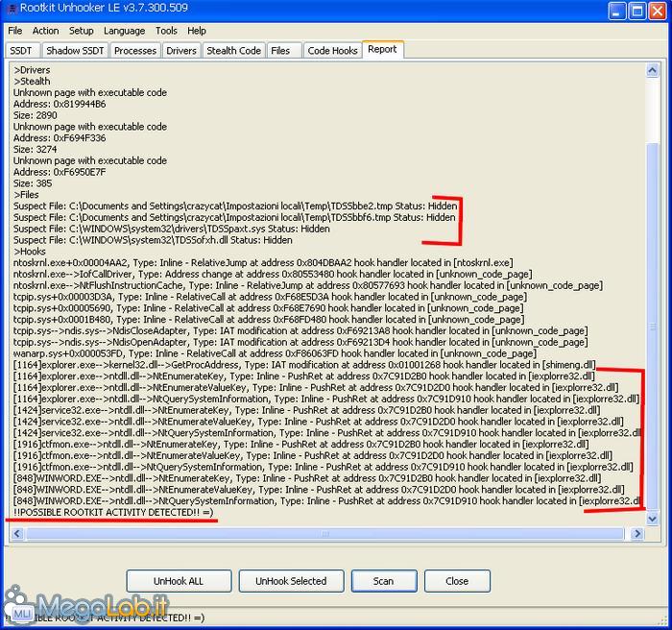Open the Help menu

pos(197,31)
